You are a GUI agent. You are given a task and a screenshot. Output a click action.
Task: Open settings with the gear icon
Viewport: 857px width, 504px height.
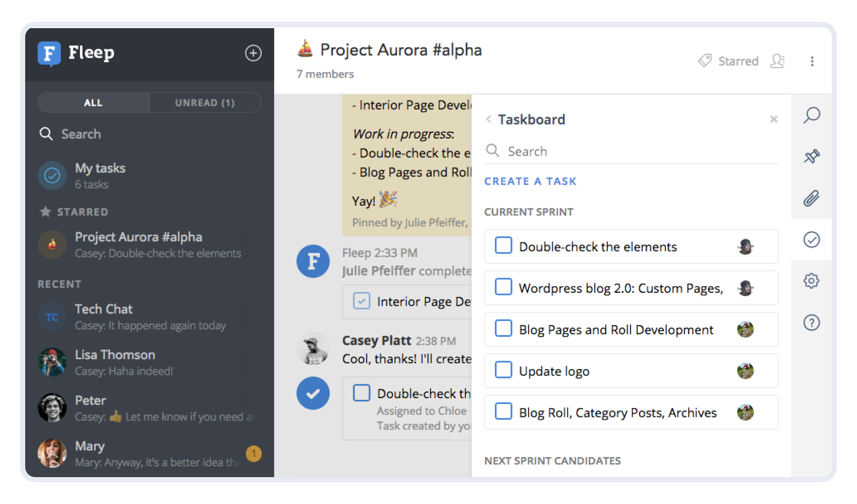(x=811, y=281)
